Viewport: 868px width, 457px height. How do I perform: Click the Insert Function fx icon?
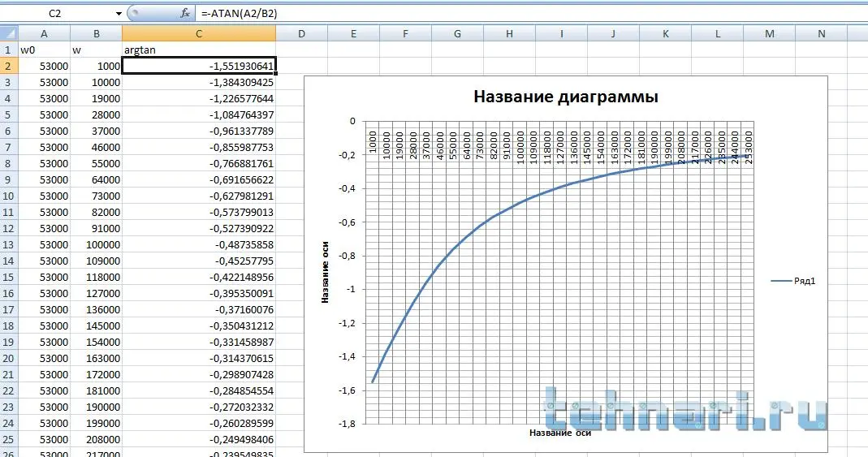click(185, 13)
